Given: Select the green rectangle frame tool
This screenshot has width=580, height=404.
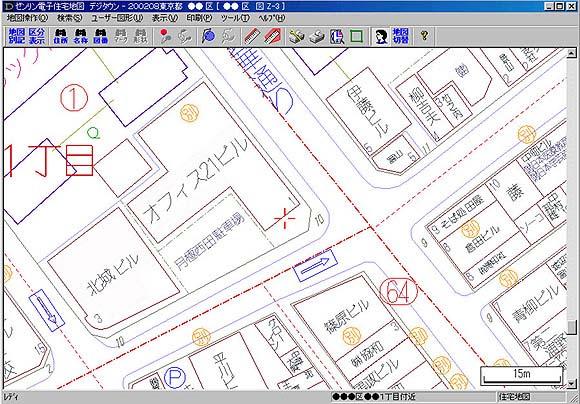Looking at the screenshot, I should 356,36.
